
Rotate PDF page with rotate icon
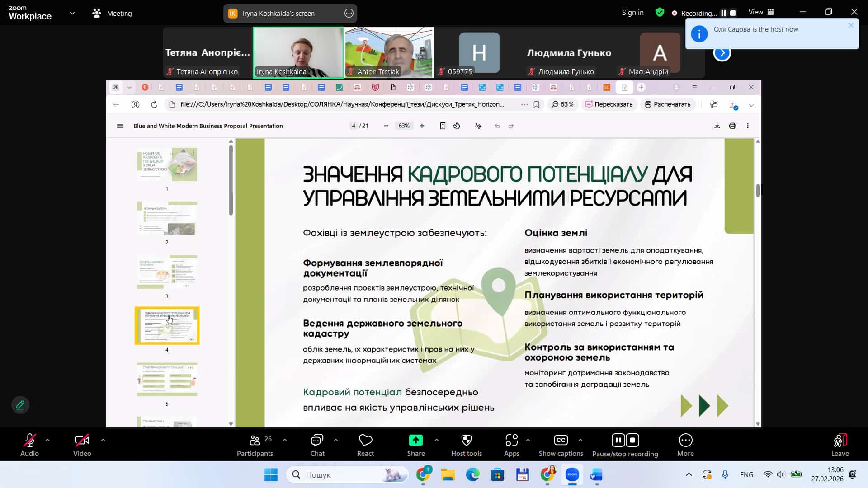(x=457, y=126)
